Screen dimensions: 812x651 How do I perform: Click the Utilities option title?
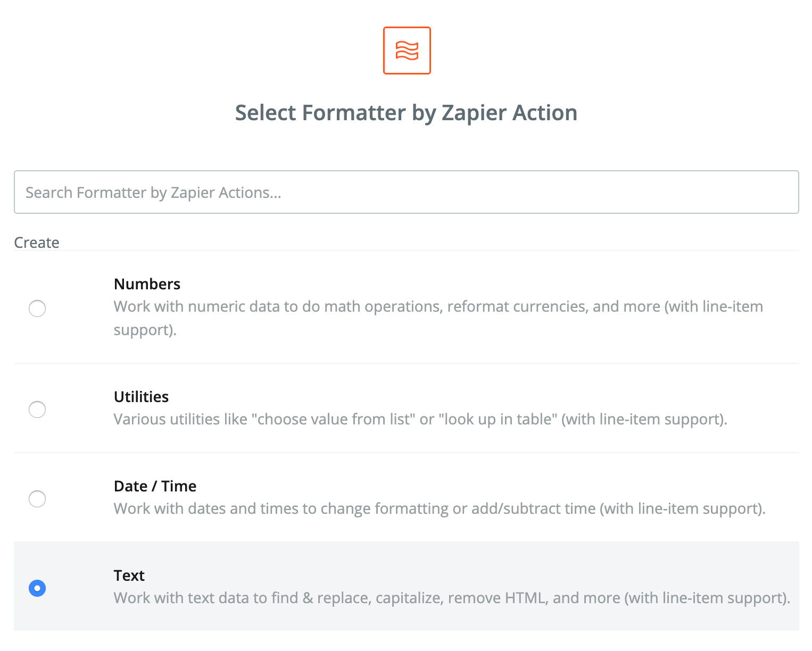point(141,397)
